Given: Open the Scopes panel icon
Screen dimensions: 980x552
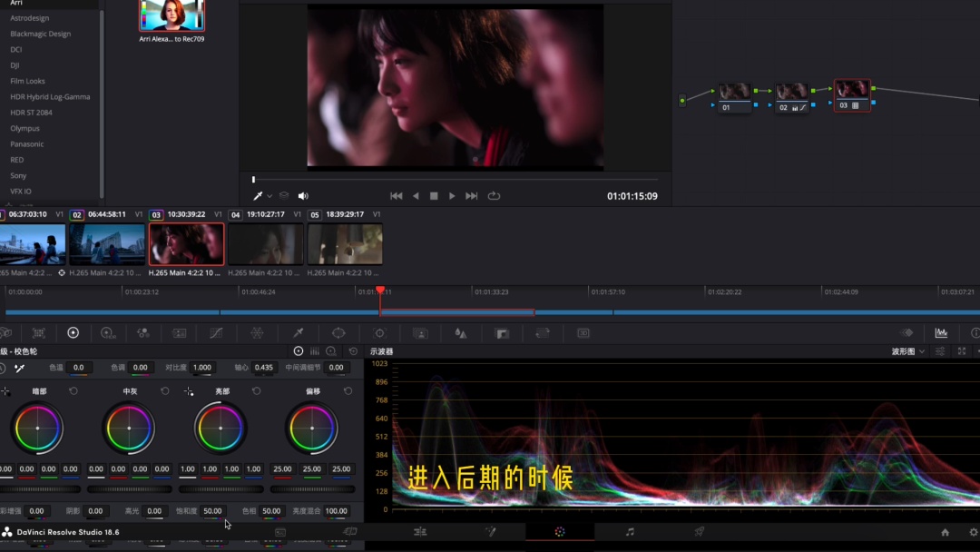Looking at the screenshot, I should point(941,333).
